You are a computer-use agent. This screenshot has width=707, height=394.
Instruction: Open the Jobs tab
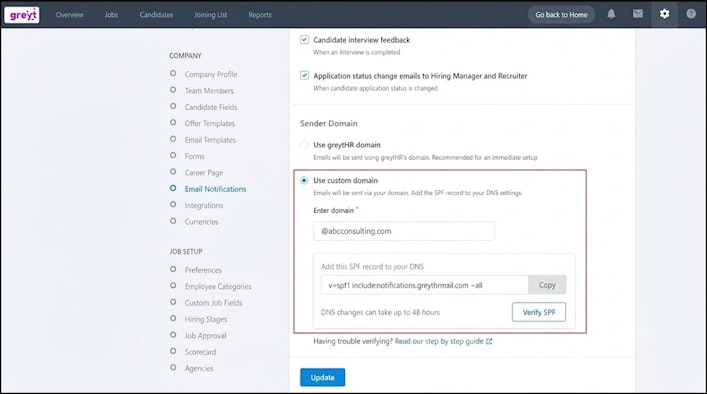pos(111,14)
